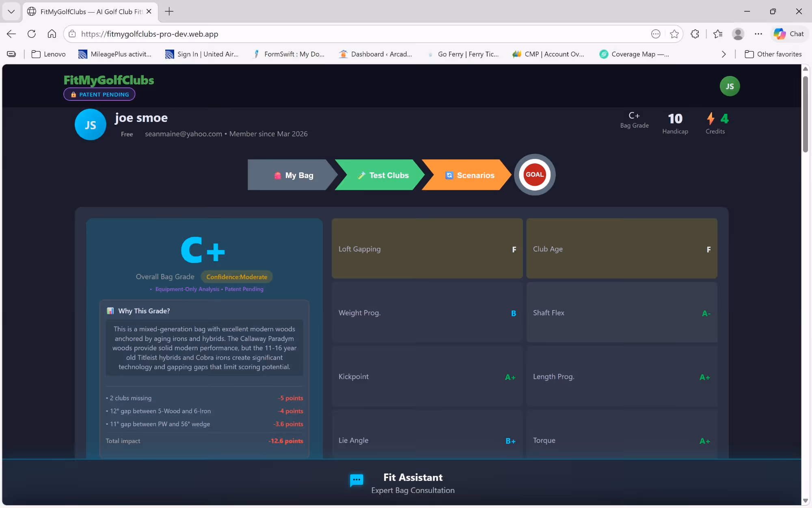
Task: Click the JS avatar in top-right header
Action: click(729, 86)
